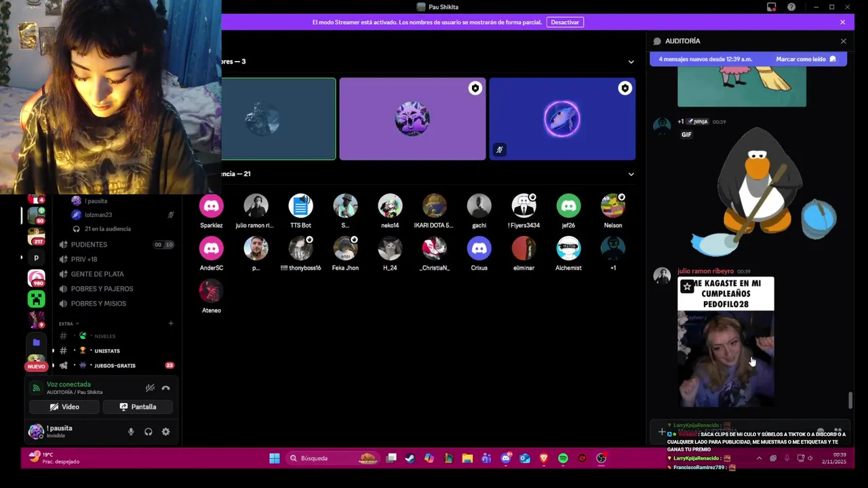Click the NUEVO unread indicator
Viewport: 868px width, 488px height.
tap(36, 367)
